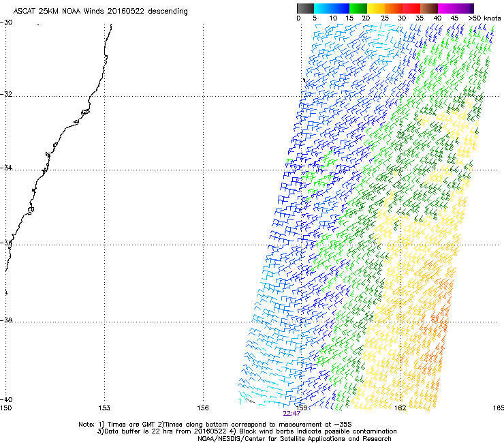Click the '153' longitude axis label
The width and height of the screenshot is (504, 443).
(x=104, y=408)
